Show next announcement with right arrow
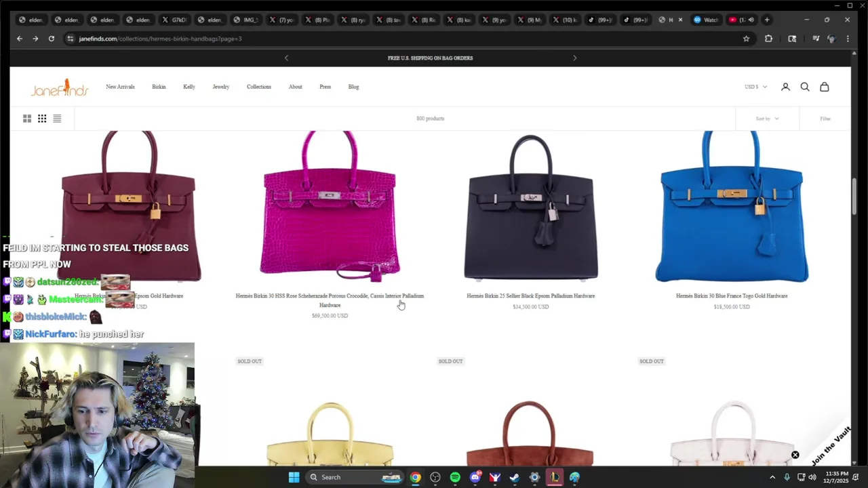Screen dimensions: 868x488 [574, 58]
